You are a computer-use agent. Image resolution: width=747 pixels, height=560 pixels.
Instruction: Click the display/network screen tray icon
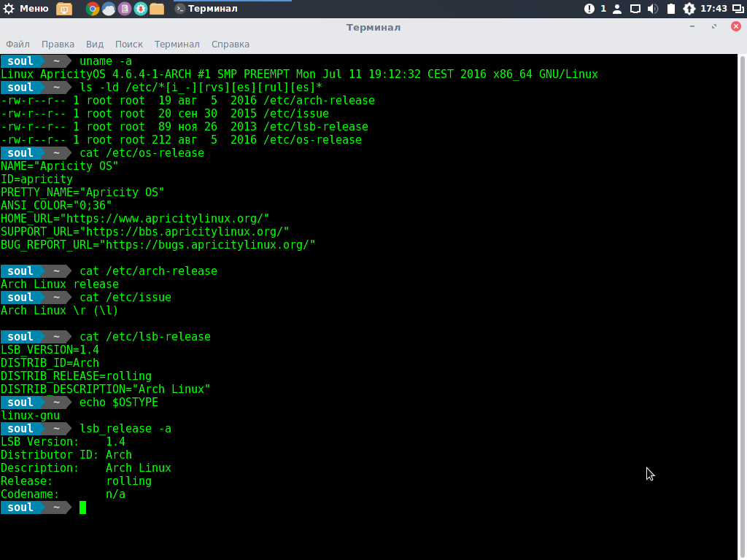(635, 9)
